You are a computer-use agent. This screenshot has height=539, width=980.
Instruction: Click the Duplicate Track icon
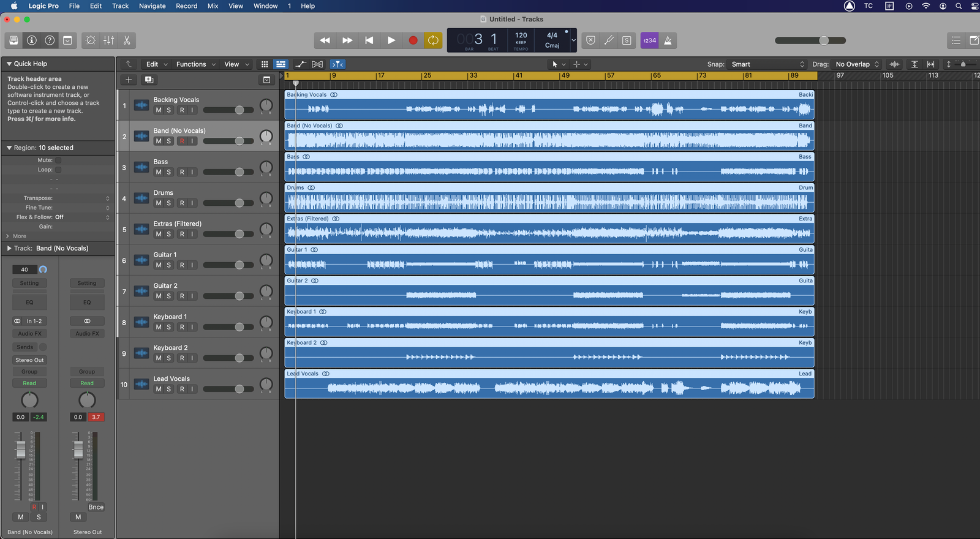point(148,80)
